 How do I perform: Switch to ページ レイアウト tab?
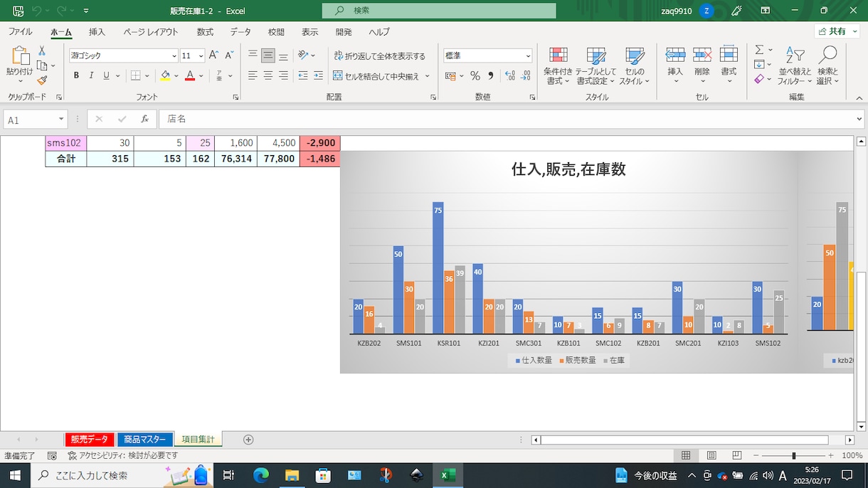click(151, 32)
